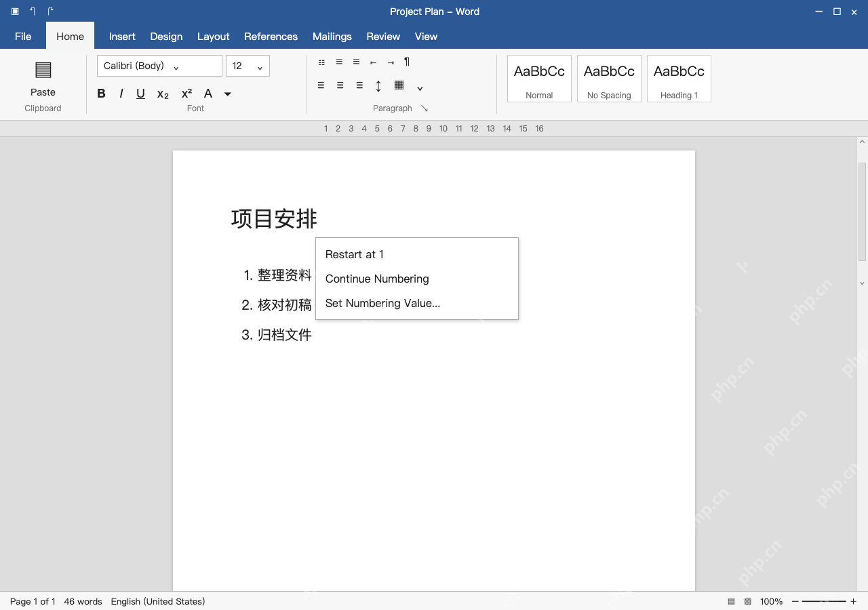Click the heading 项目安排
868x610 pixels.
tap(274, 218)
